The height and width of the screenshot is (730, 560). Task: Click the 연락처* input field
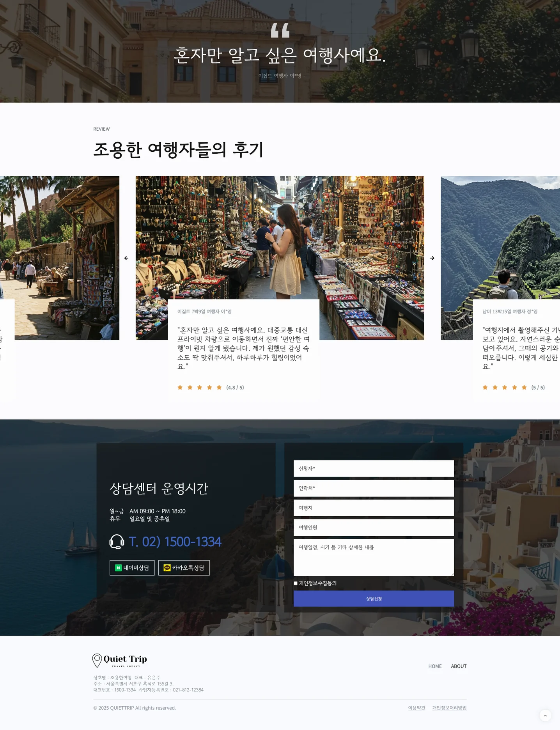(374, 488)
